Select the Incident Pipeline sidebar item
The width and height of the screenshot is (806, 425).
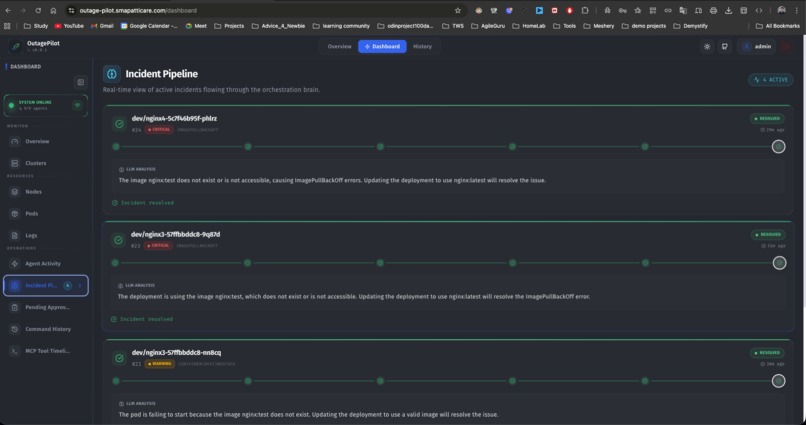pyautogui.click(x=46, y=286)
